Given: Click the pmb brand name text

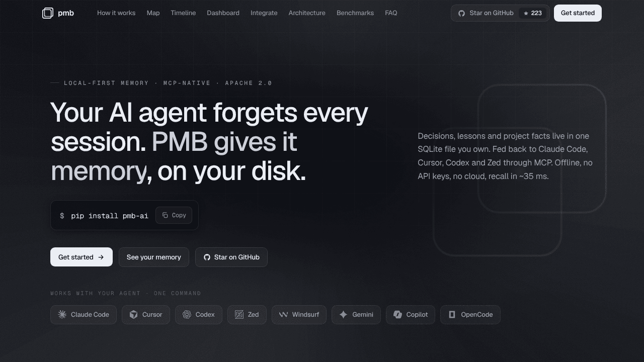Looking at the screenshot, I should (x=66, y=13).
